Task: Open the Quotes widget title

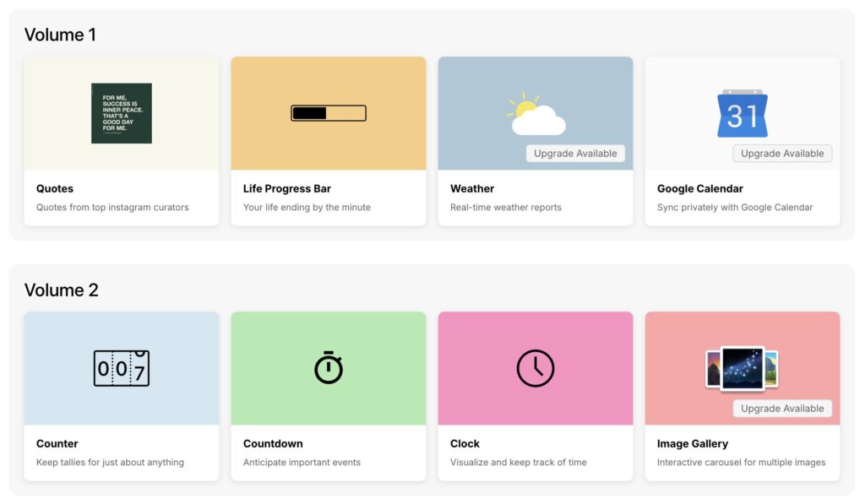Action: [55, 188]
